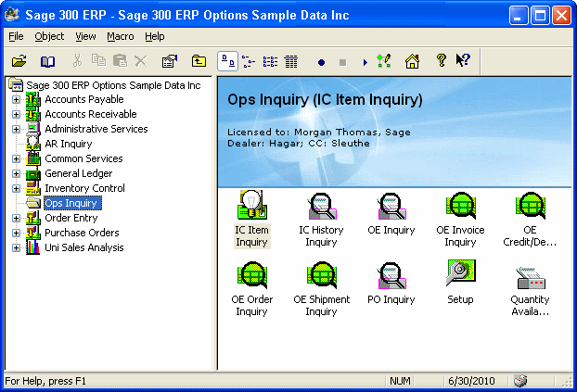This screenshot has width=577, height=392.
Task: Click the Paste toolbar icon
Action: [x=120, y=60]
